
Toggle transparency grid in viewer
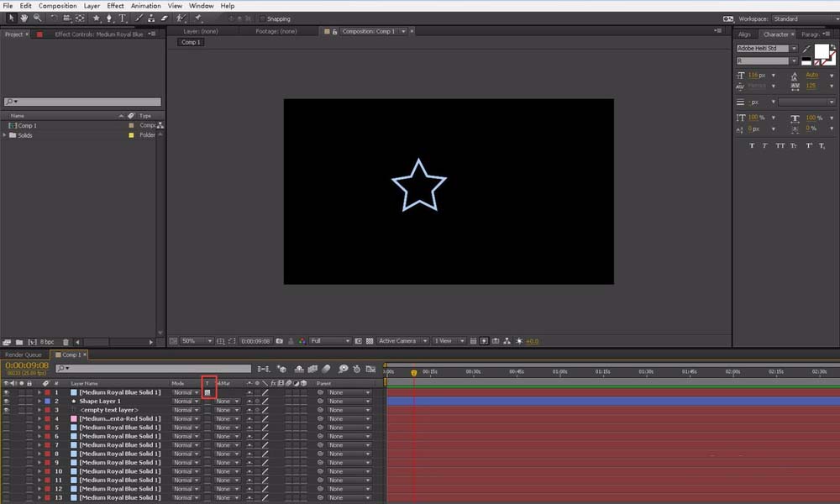pos(370,341)
